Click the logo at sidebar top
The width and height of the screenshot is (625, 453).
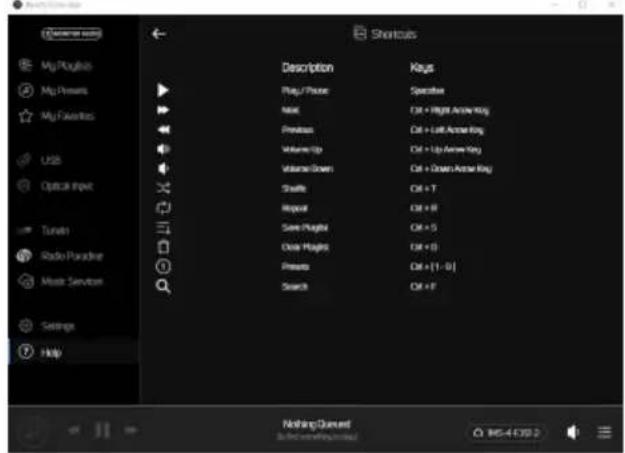[x=72, y=33]
